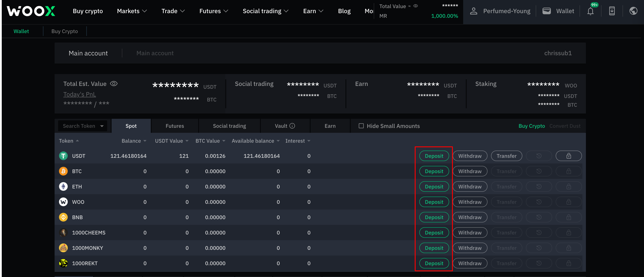This screenshot has height=277, width=644.
Task: Open the Search Token dropdown
Action: 82,126
